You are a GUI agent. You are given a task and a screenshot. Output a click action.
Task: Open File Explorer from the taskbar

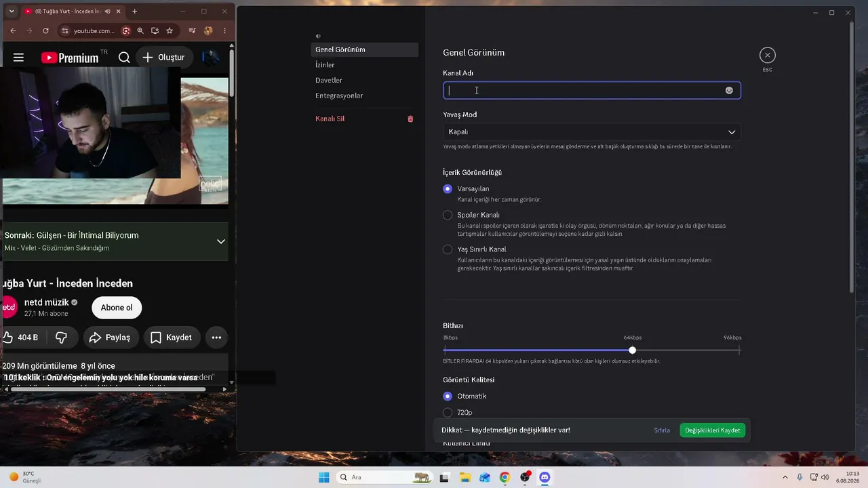pos(465,477)
